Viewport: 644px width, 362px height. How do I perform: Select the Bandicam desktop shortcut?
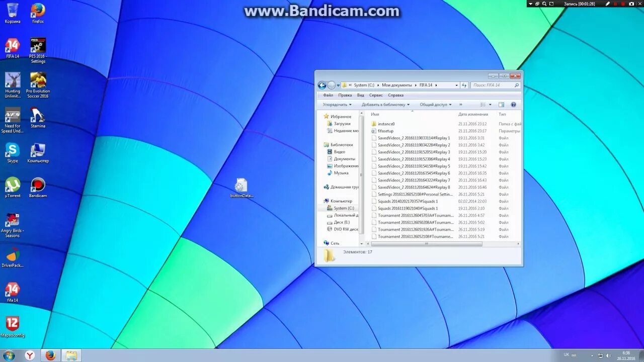click(x=38, y=188)
